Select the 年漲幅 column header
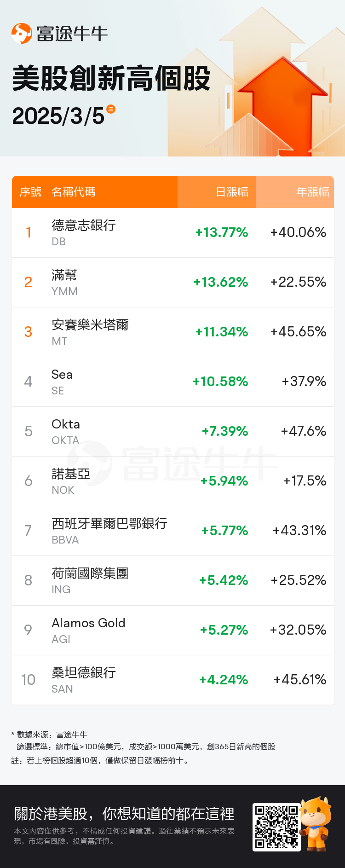 pyautogui.click(x=313, y=192)
